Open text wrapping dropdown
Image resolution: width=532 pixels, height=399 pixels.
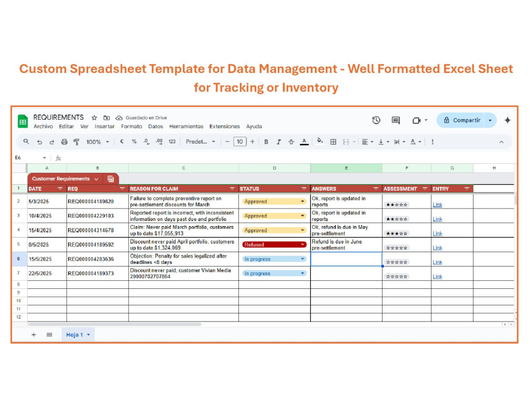coord(400,142)
